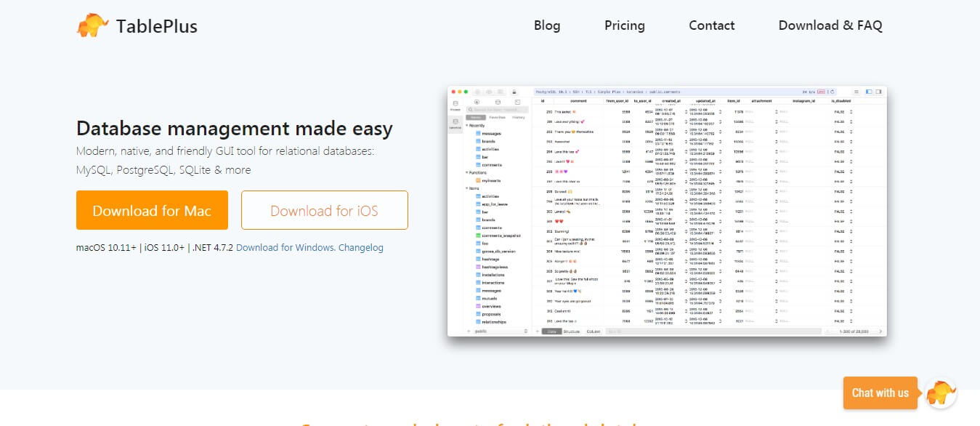Sort by from_user_id column header
This screenshot has height=426, width=980.
[x=617, y=101]
